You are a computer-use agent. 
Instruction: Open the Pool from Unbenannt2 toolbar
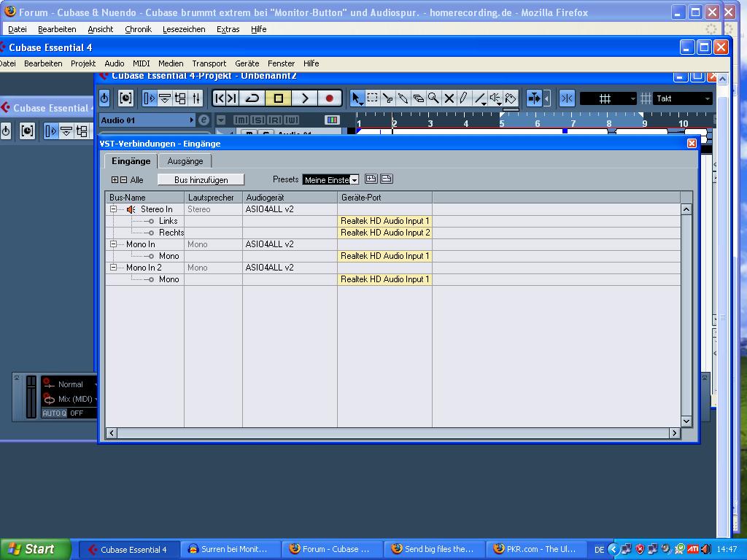click(180, 98)
